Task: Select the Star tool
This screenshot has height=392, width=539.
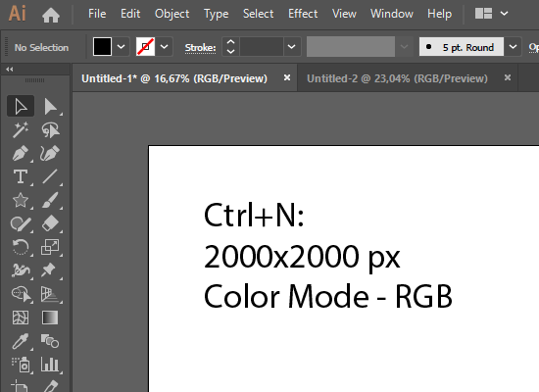Action: point(21,200)
